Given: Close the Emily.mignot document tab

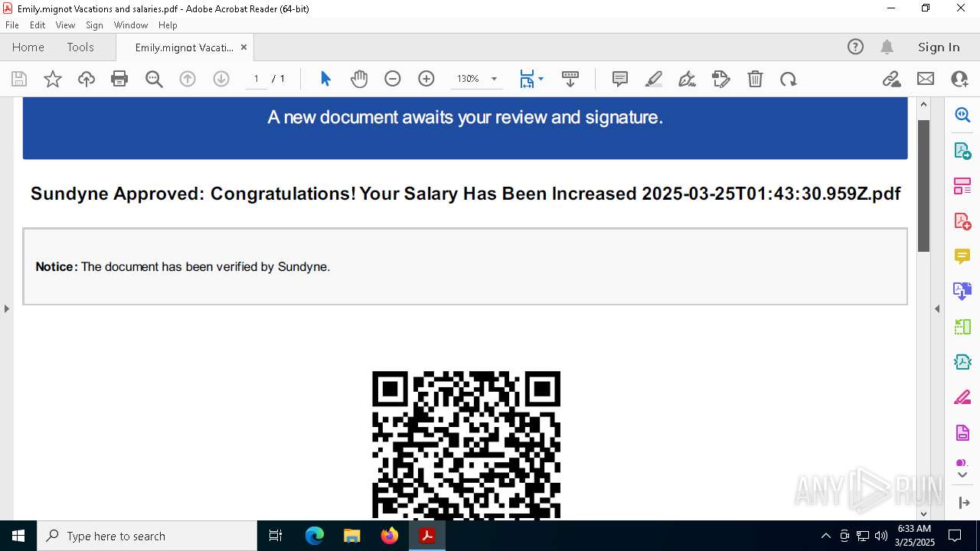Looking at the screenshot, I should pyautogui.click(x=243, y=47).
